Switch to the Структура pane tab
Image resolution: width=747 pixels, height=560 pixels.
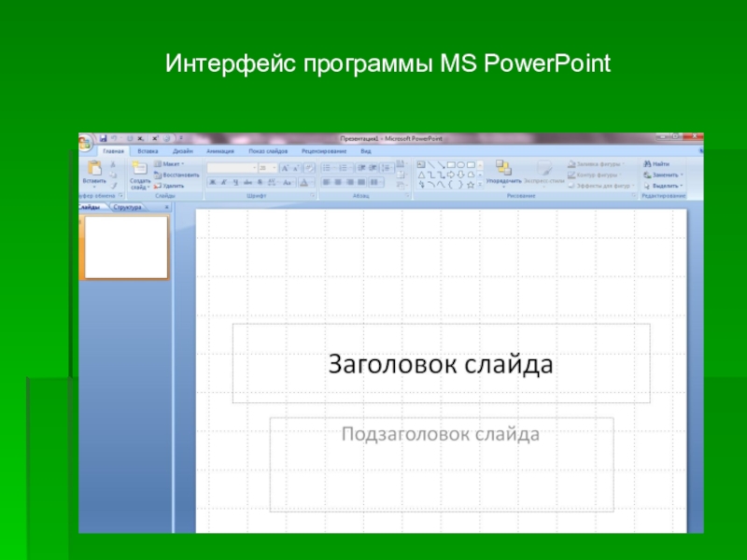128,207
